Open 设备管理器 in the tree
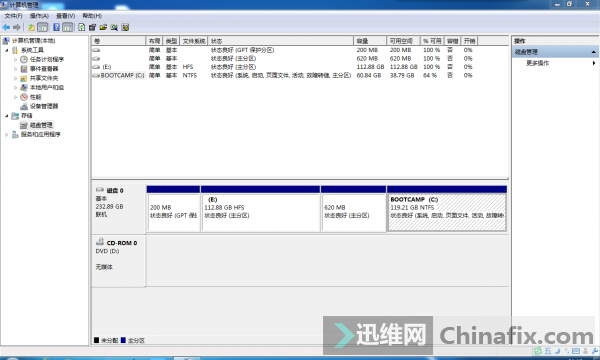Screen dimensions: 600x360 click(44, 106)
